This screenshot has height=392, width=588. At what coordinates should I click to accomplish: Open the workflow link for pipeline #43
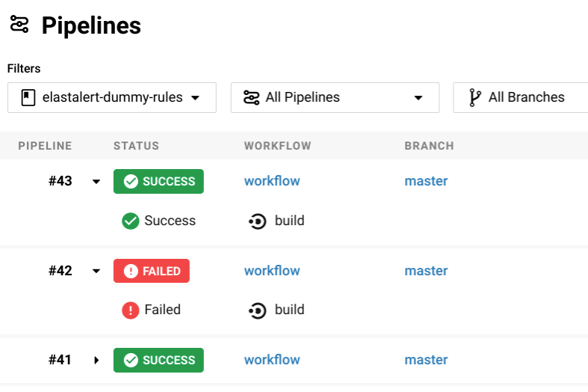(x=272, y=181)
